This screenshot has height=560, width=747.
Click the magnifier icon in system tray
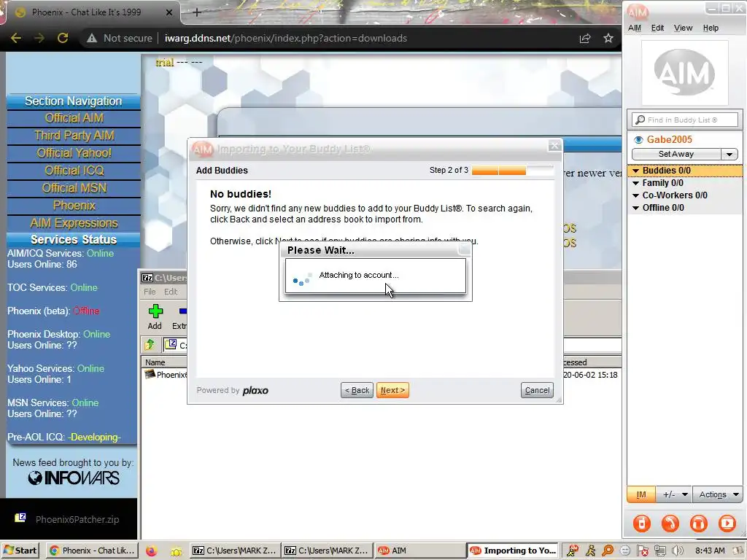[608, 551]
